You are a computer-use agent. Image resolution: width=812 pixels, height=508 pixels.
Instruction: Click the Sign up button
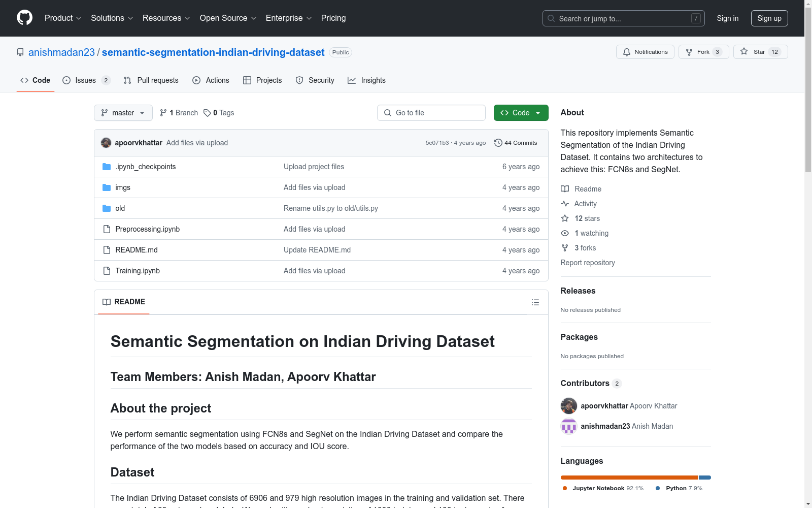click(769, 18)
